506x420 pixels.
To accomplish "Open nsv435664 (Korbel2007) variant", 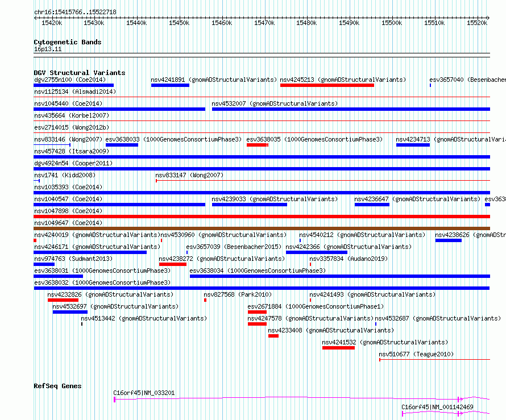I will coord(72,115).
